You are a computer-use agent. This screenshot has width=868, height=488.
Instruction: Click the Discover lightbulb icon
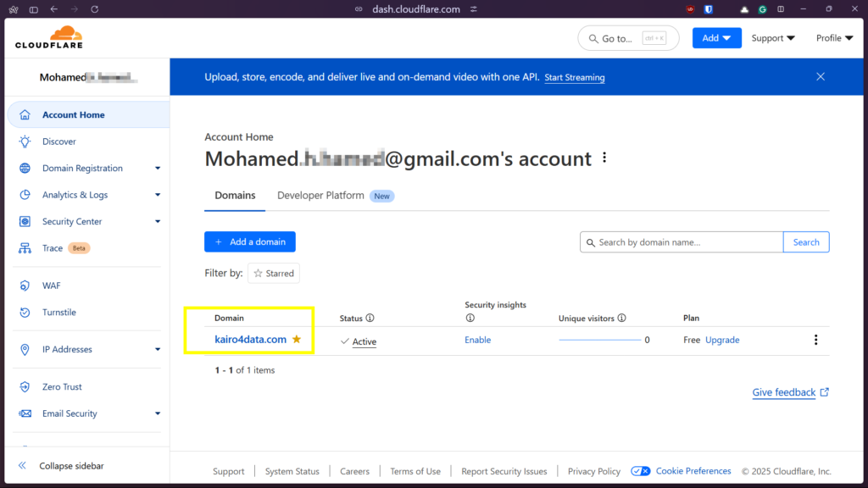25,141
